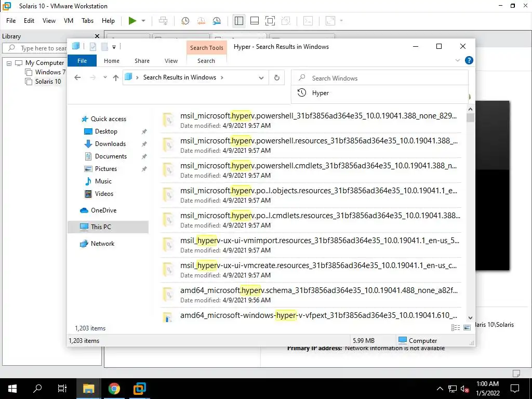Image resolution: width=532 pixels, height=399 pixels.
Task: Click the Properties quick access toolbar icon
Action: coord(93,47)
